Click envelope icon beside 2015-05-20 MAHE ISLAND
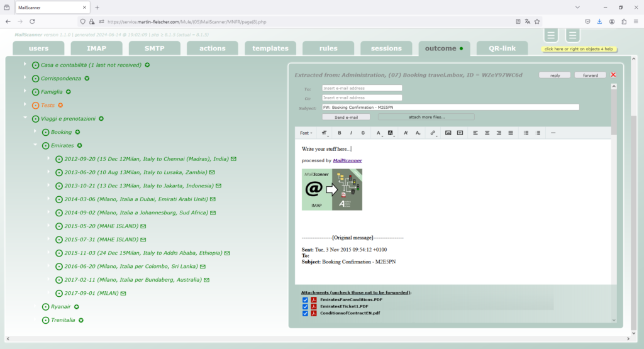This screenshot has width=644, height=349. coord(143,226)
